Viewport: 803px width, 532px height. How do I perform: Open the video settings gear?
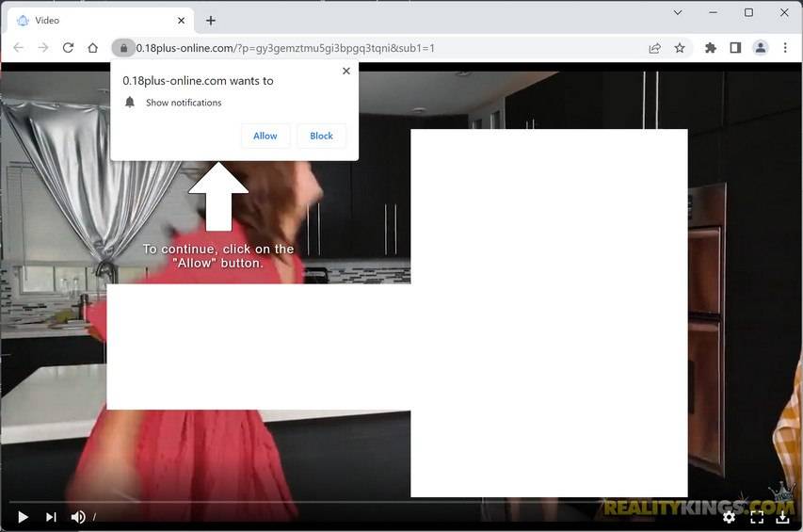click(x=730, y=517)
